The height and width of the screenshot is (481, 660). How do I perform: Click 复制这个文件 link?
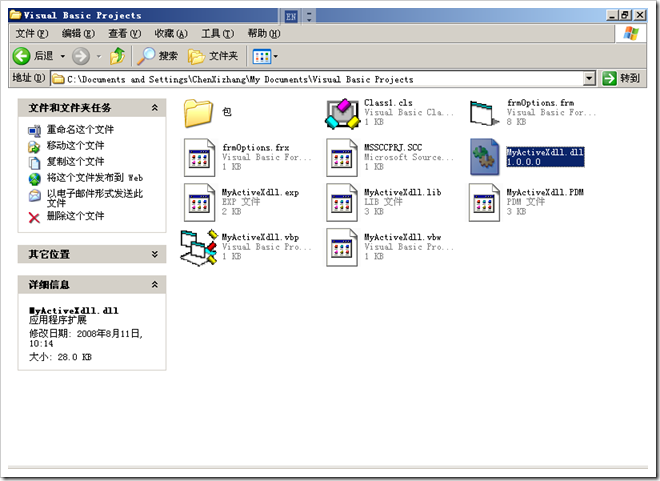pyautogui.click(x=75, y=162)
